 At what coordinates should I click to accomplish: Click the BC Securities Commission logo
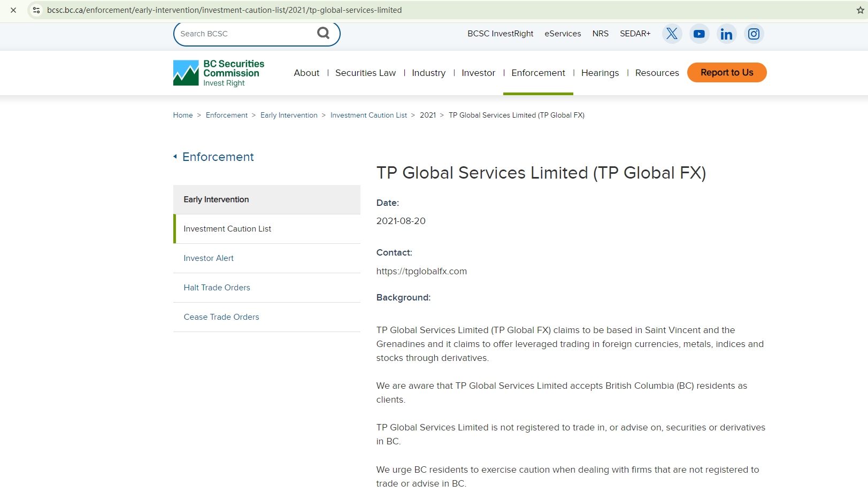(x=219, y=73)
